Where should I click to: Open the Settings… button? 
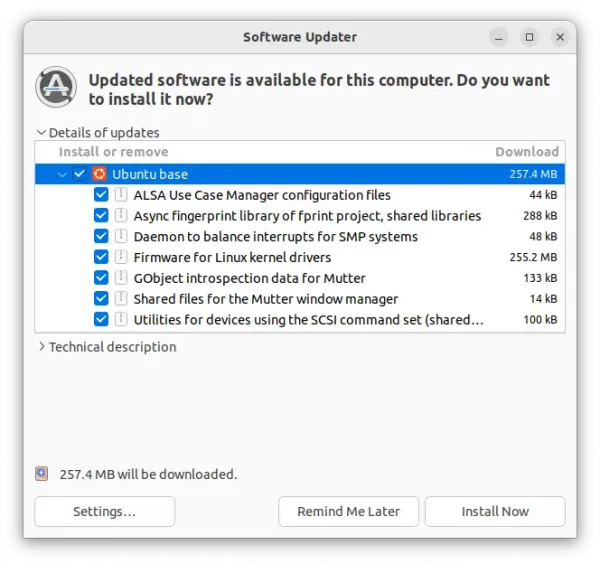pyautogui.click(x=104, y=511)
